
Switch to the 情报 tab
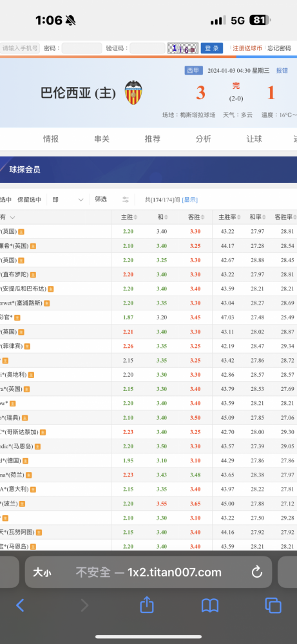coord(51,139)
